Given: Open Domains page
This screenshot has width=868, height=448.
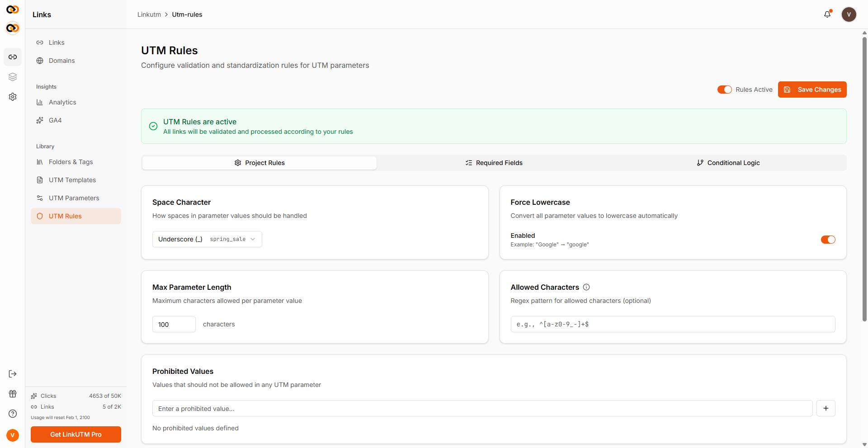Looking at the screenshot, I should pyautogui.click(x=76, y=61).
